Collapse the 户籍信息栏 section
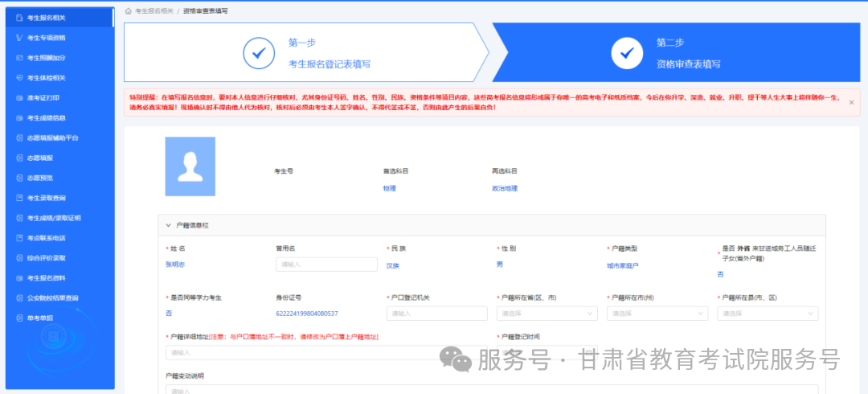This screenshot has height=394, width=868. tap(169, 226)
